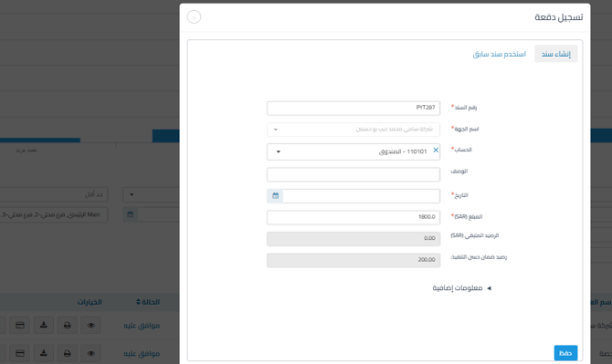Expand the معلومات إضافية section
This screenshot has width=612, height=364.
tap(461, 288)
